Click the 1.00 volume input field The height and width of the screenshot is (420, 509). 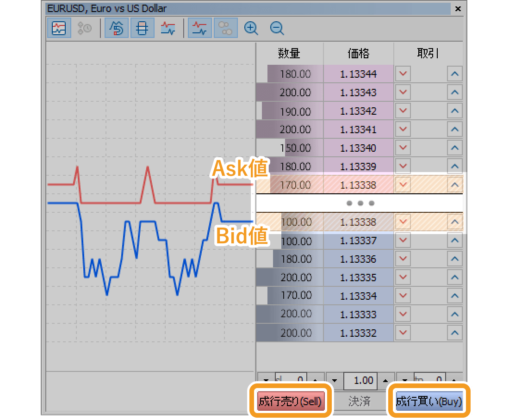pyautogui.click(x=360, y=380)
